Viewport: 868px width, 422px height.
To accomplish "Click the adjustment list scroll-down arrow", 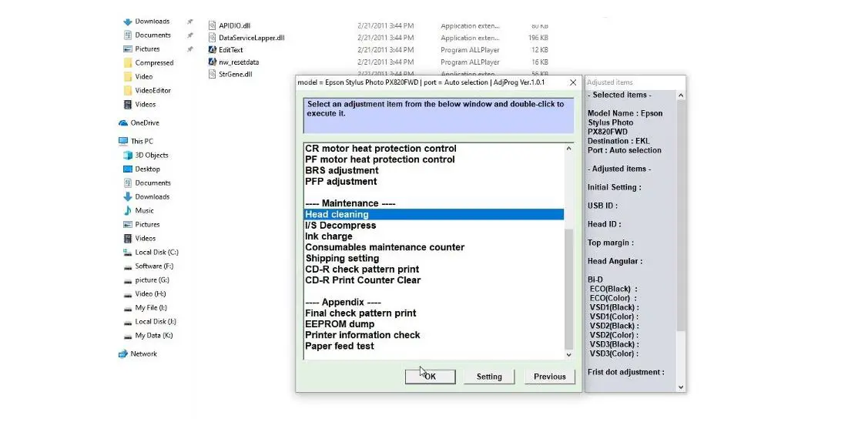I will click(569, 354).
